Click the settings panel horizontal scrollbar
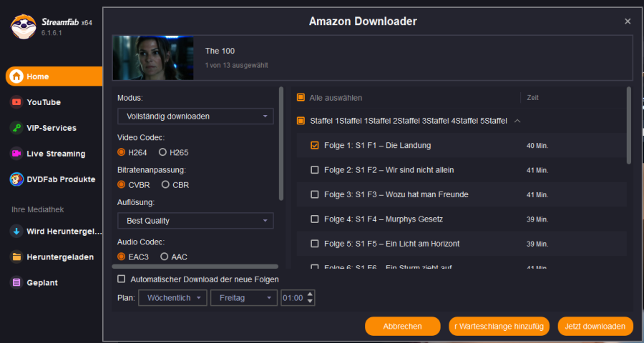This screenshot has width=644, height=343. pyautogui.click(x=195, y=267)
